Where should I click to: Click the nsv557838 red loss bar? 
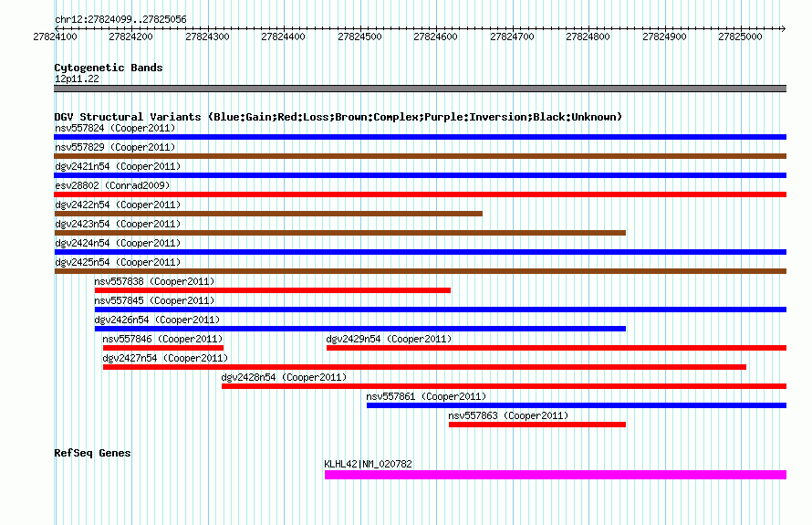point(273,290)
